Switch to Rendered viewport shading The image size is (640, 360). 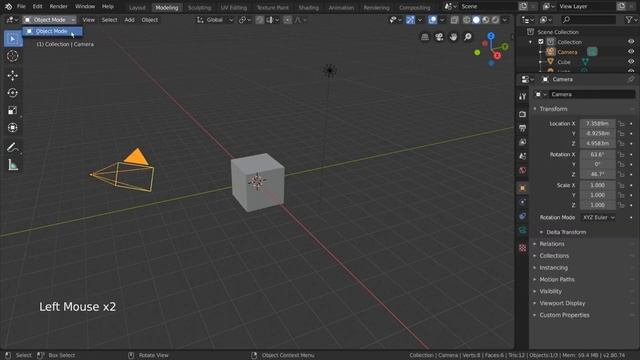point(495,20)
